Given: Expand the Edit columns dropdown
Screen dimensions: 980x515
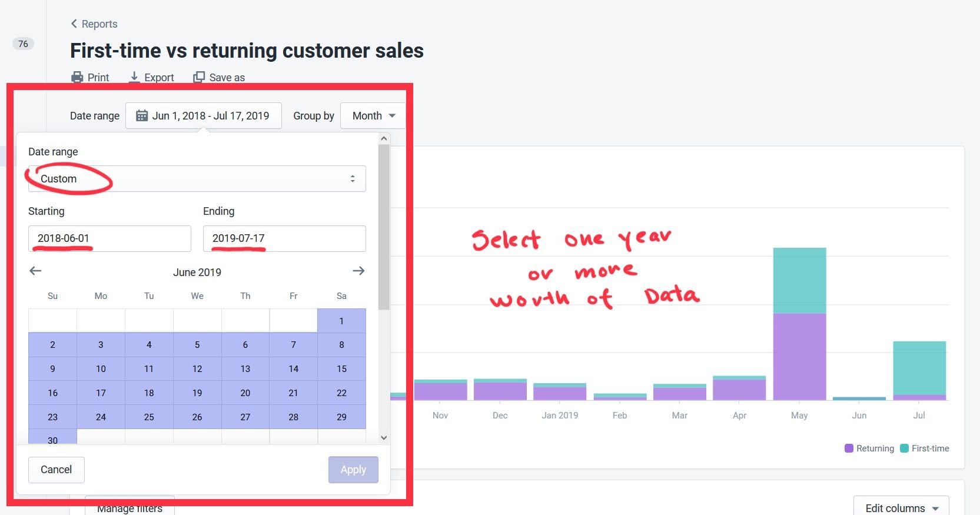Looking at the screenshot, I should coord(901,508).
